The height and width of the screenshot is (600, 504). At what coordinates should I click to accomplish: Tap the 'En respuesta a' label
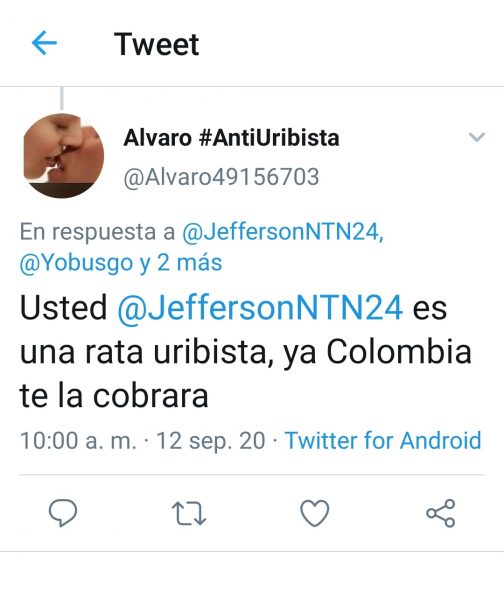[x=97, y=232]
